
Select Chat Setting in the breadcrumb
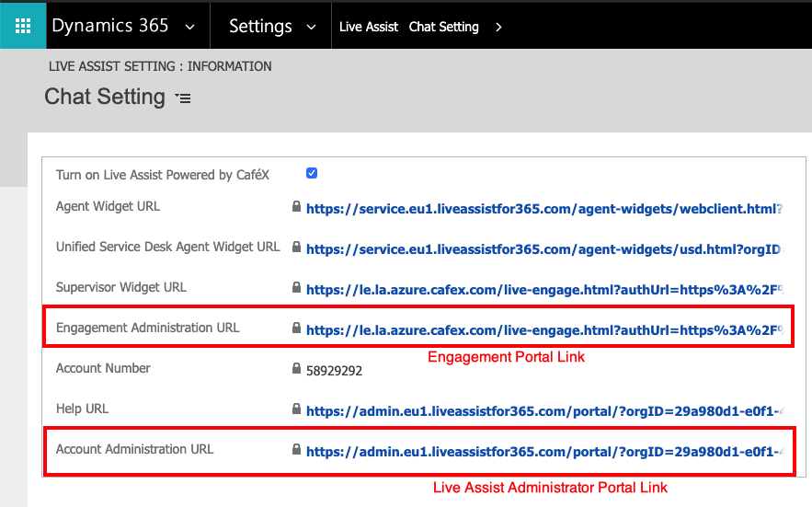click(444, 27)
